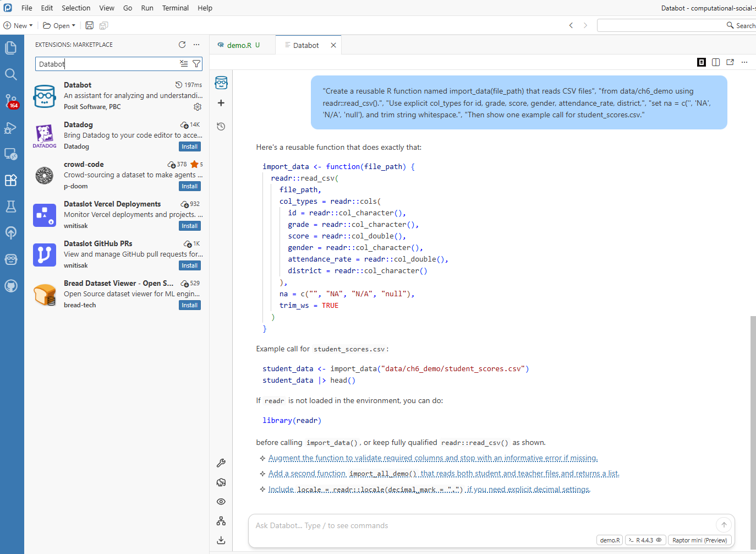Image resolution: width=756 pixels, height=554 pixels.
Task: Switch to the demo.R tab
Action: click(x=239, y=45)
